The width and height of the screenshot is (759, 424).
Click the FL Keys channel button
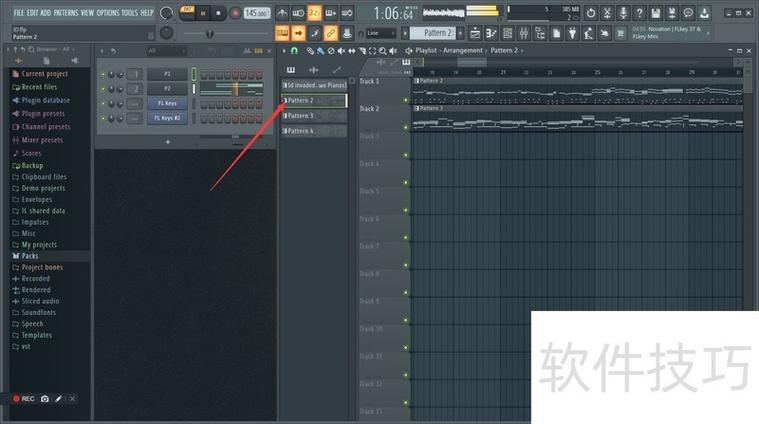(167, 104)
